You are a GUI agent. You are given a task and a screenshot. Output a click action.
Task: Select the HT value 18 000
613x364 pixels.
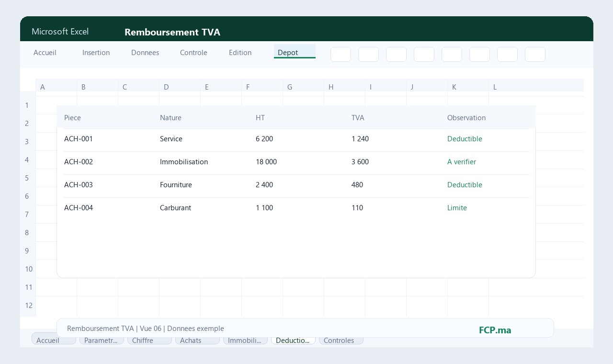click(266, 162)
